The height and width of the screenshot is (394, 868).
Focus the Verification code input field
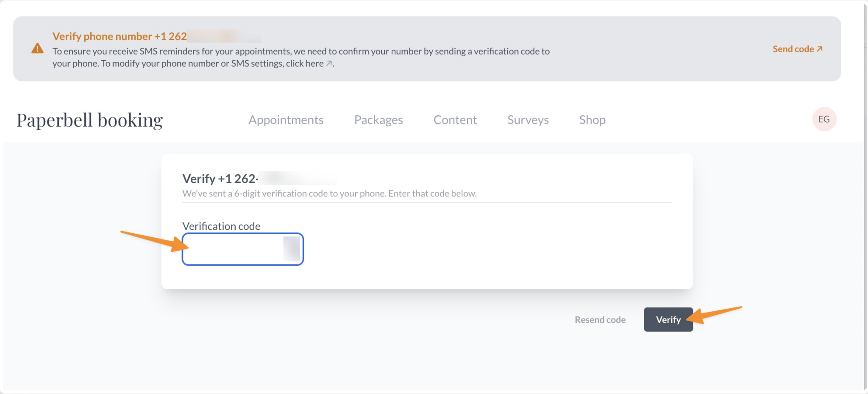242,249
